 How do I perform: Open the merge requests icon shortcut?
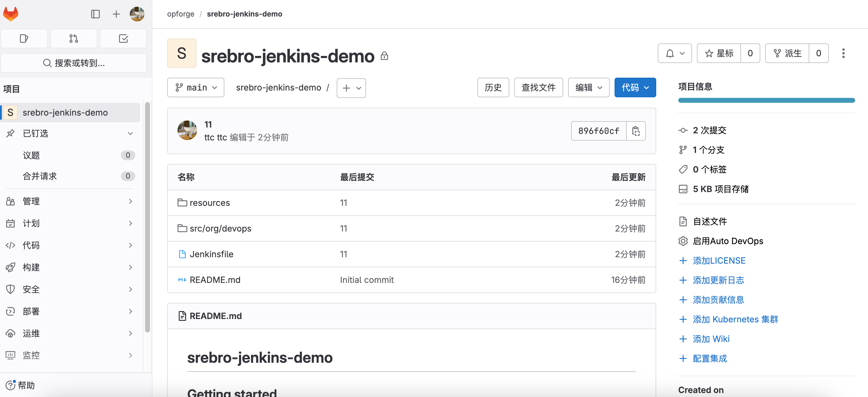73,39
